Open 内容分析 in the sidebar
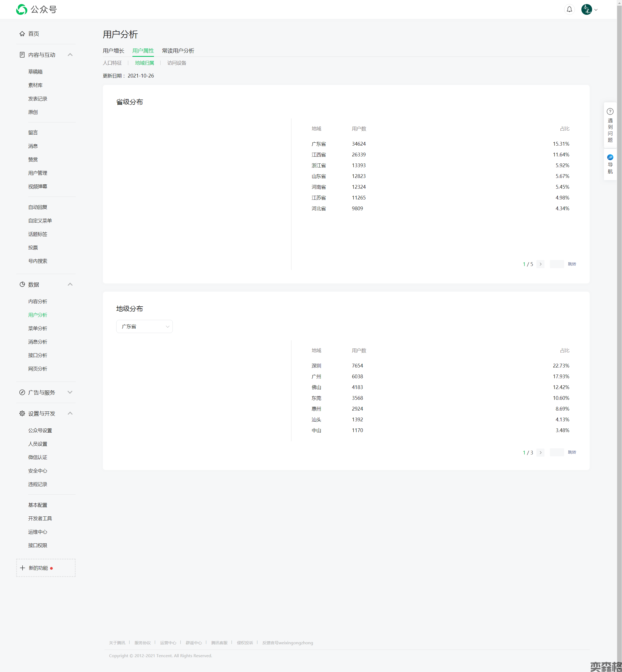 pos(38,301)
